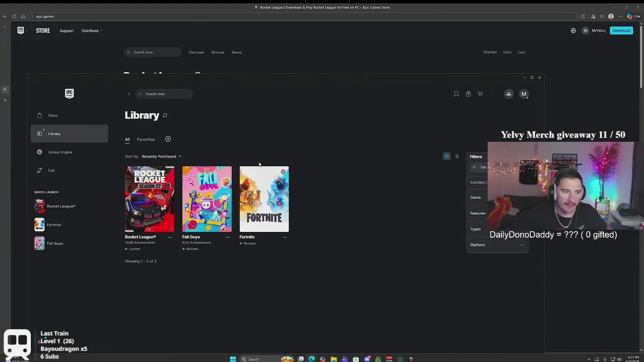Viewport: 644px width, 362px height.
Task: Click the website Search store field
Action: [153, 52]
